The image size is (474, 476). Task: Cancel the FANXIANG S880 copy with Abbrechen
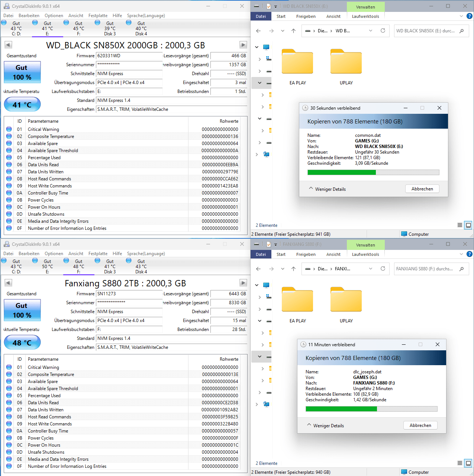click(420, 425)
